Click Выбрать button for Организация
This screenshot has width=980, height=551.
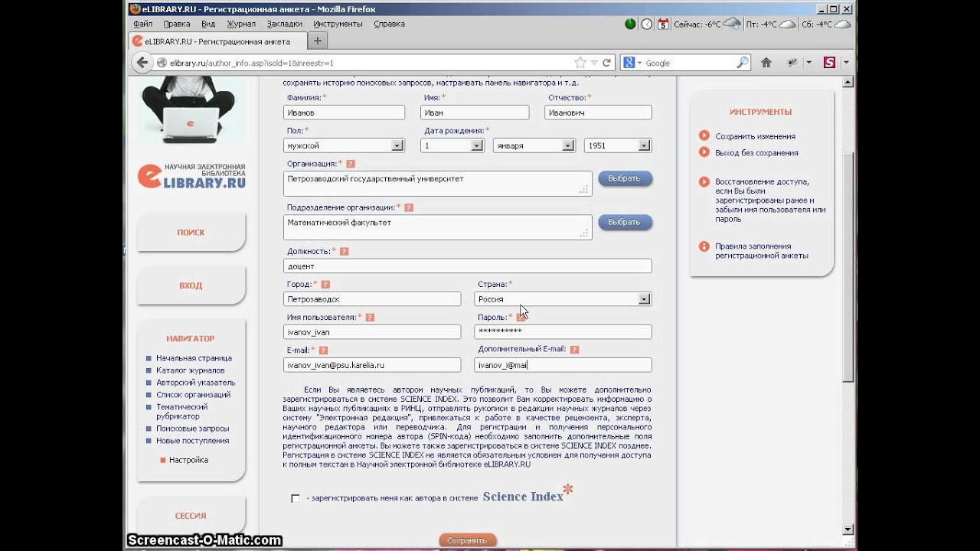pos(625,178)
